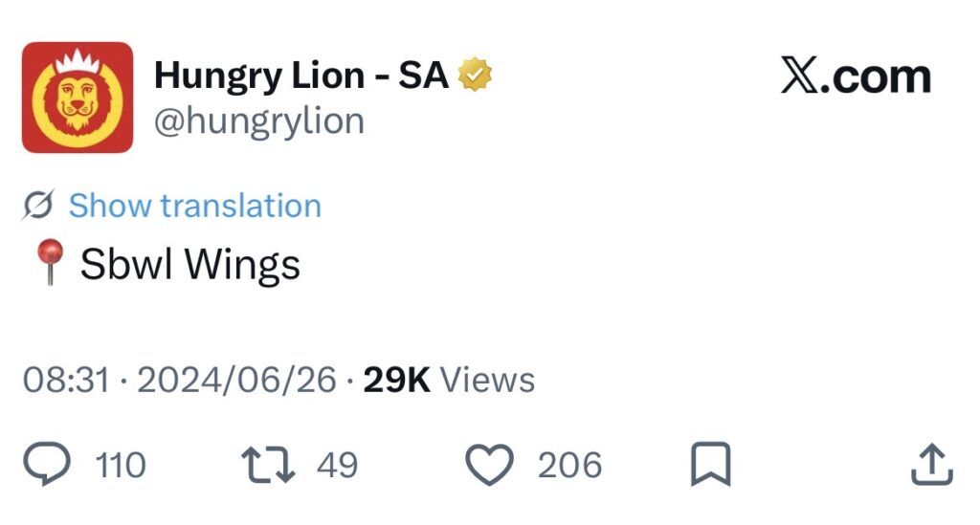
Task: Click the 49 reposts count
Action: pyautogui.click(x=337, y=466)
